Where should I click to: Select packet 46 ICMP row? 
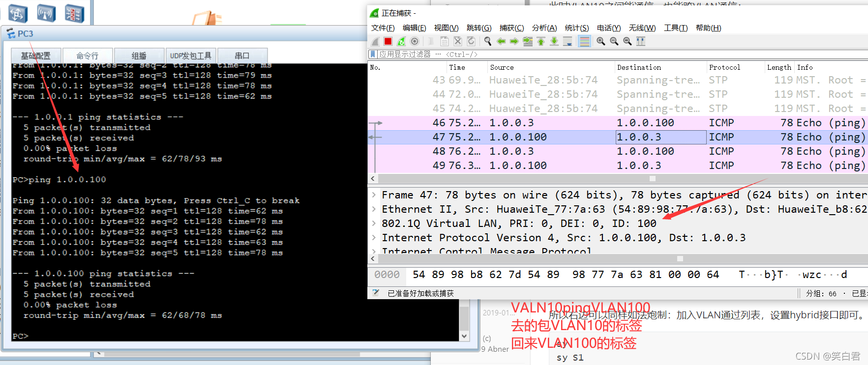point(618,123)
